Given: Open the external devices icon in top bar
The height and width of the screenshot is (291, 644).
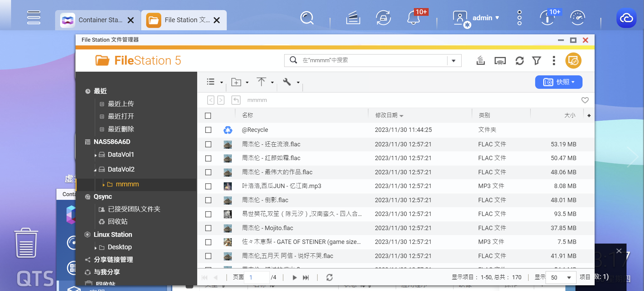Looking at the screenshot, I should point(383,18).
